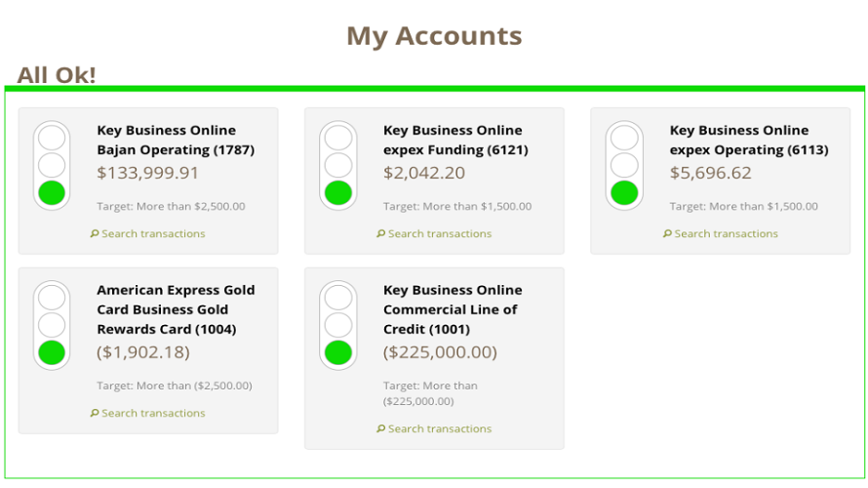Click the My Accounts page heading

(x=434, y=36)
